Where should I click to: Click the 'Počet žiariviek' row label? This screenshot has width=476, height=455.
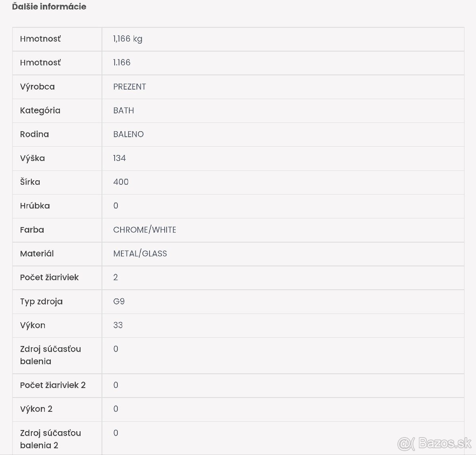coord(49,277)
